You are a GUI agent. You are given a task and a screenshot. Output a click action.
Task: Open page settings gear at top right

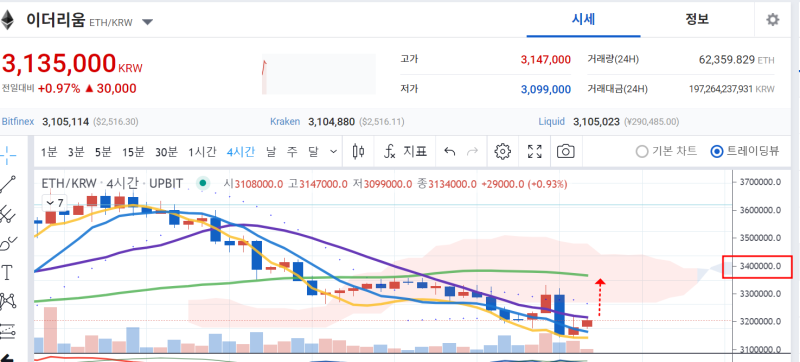coord(773,20)
